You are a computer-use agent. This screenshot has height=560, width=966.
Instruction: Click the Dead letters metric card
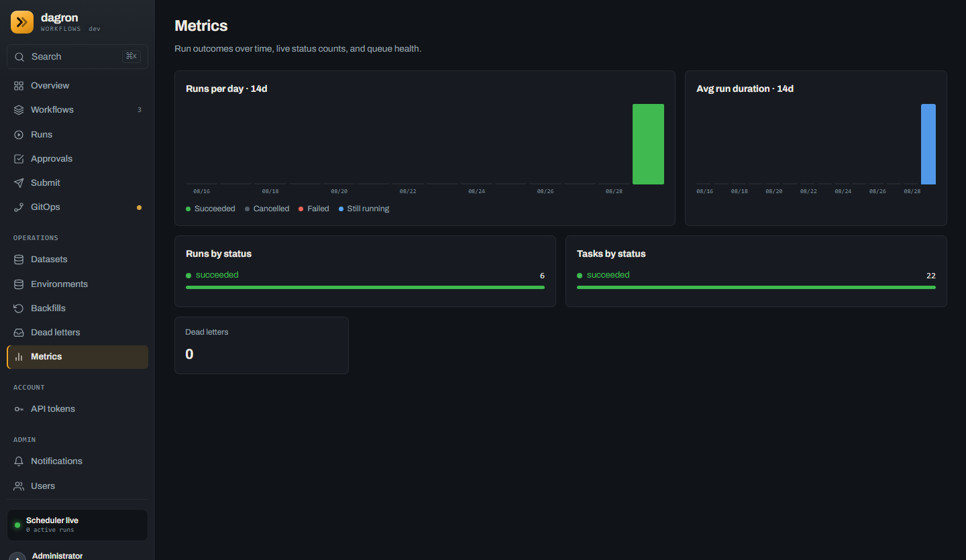click(x=262, y=345)
